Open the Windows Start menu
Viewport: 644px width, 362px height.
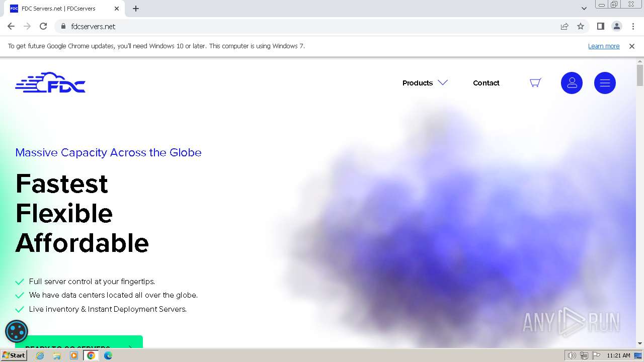coord(14,355)
